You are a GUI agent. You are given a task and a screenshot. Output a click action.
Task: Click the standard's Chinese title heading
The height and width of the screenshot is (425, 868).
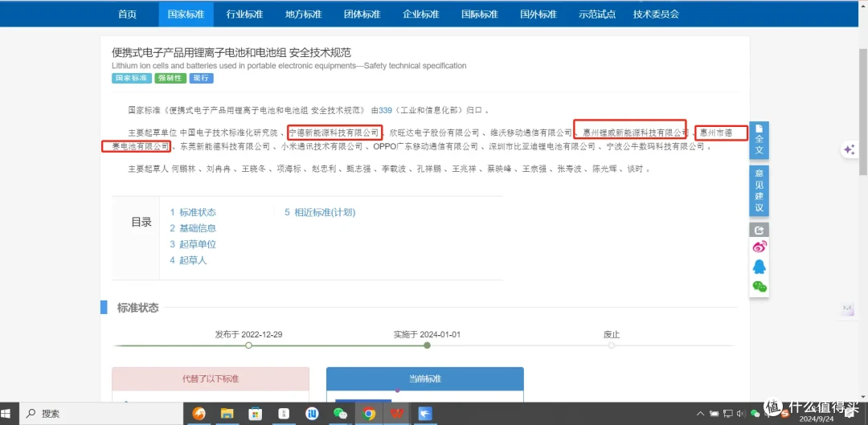(231, 53)
